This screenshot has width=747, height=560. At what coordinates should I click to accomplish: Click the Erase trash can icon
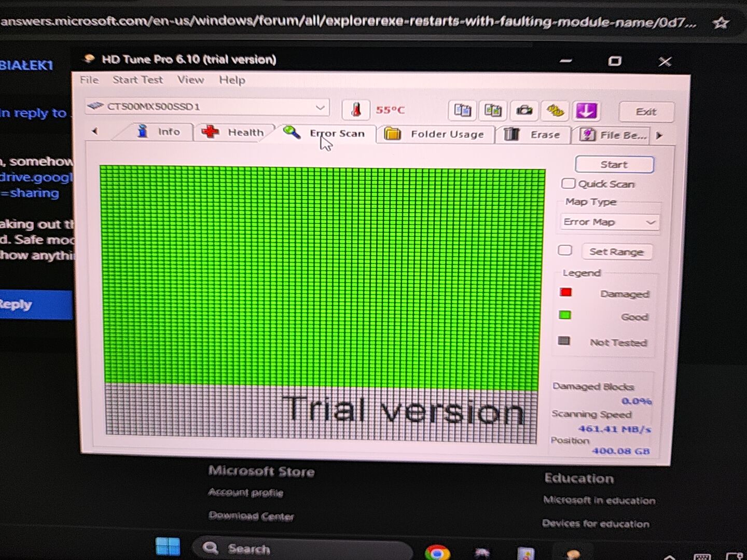point(511,134)
